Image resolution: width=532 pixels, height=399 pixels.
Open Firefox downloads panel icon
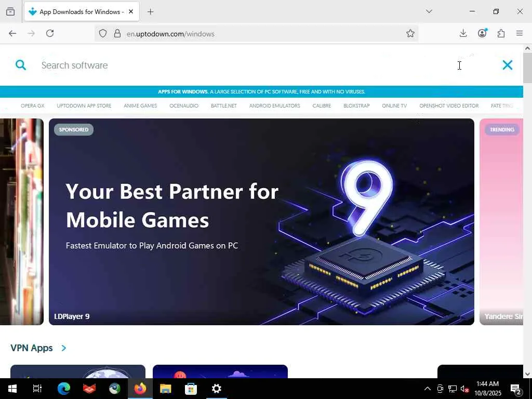point(463,33)
